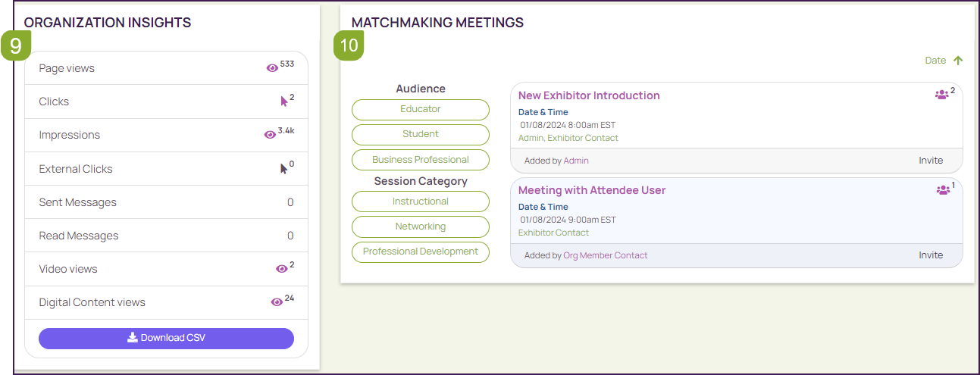980x375 pixels.
Task: Open the Org Member Contact link
Action: point(605,255)
